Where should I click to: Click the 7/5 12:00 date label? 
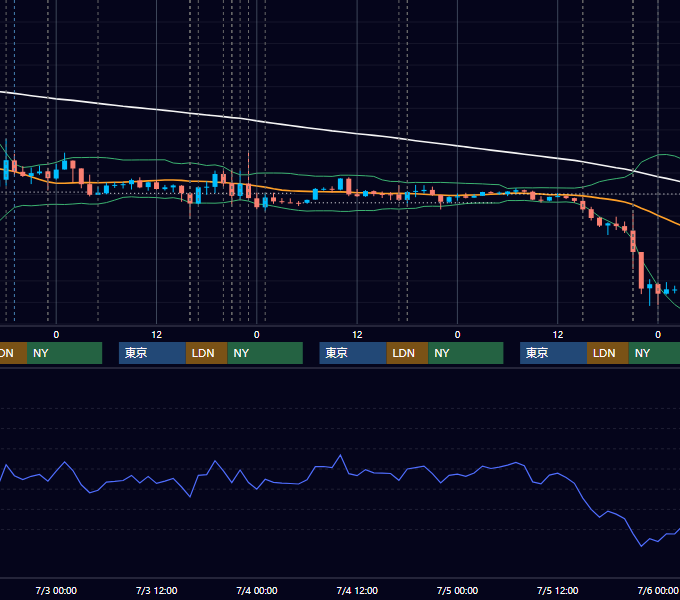[x=558, y=590]
